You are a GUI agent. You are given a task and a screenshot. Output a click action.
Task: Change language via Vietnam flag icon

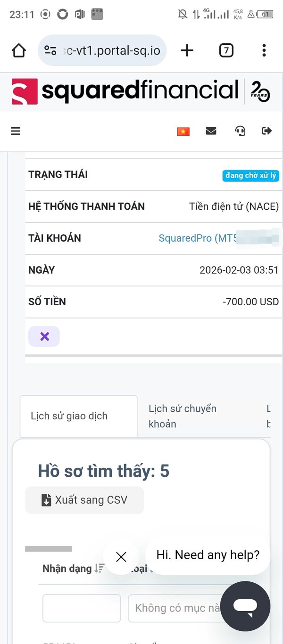coord(183,131)
